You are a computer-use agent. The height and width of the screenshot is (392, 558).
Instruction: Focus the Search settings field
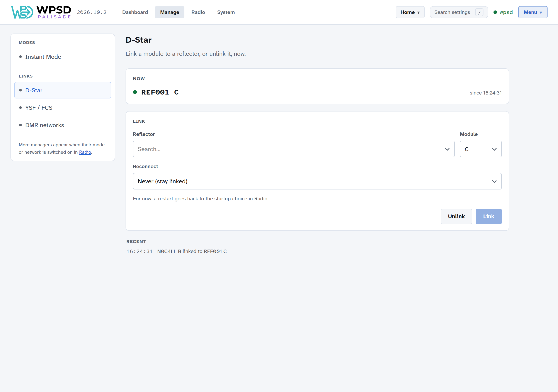tap(459, 12)
